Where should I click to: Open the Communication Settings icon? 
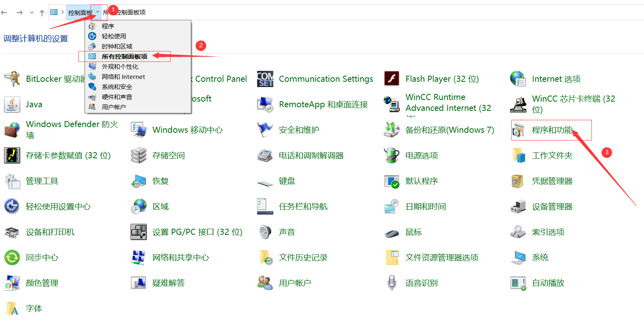coord(265,79)
